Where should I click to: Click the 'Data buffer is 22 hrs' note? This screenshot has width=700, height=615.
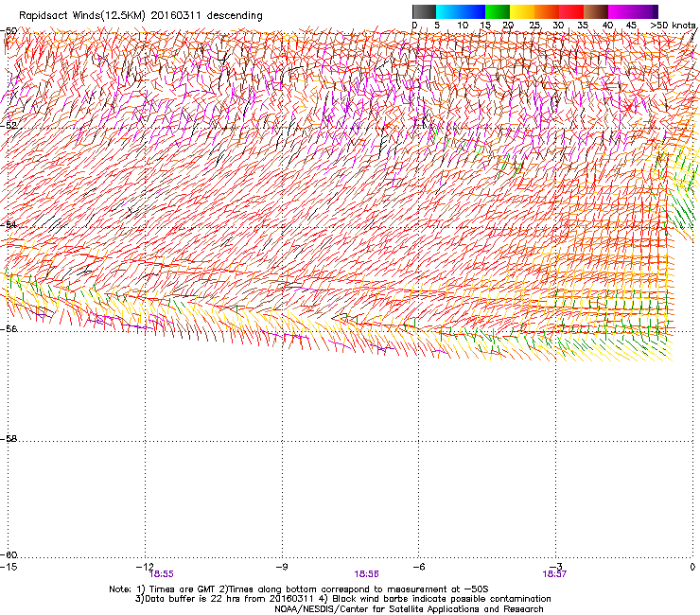(342, 599)
